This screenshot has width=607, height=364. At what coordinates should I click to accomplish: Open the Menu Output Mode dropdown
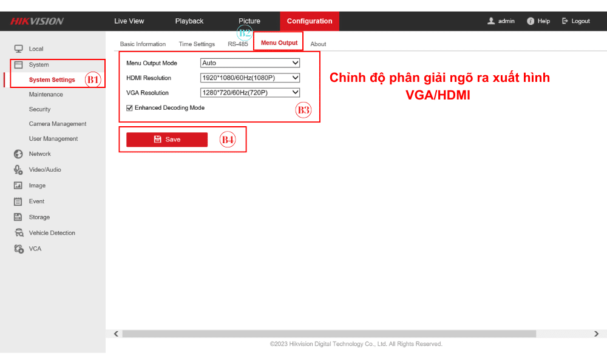250,63
